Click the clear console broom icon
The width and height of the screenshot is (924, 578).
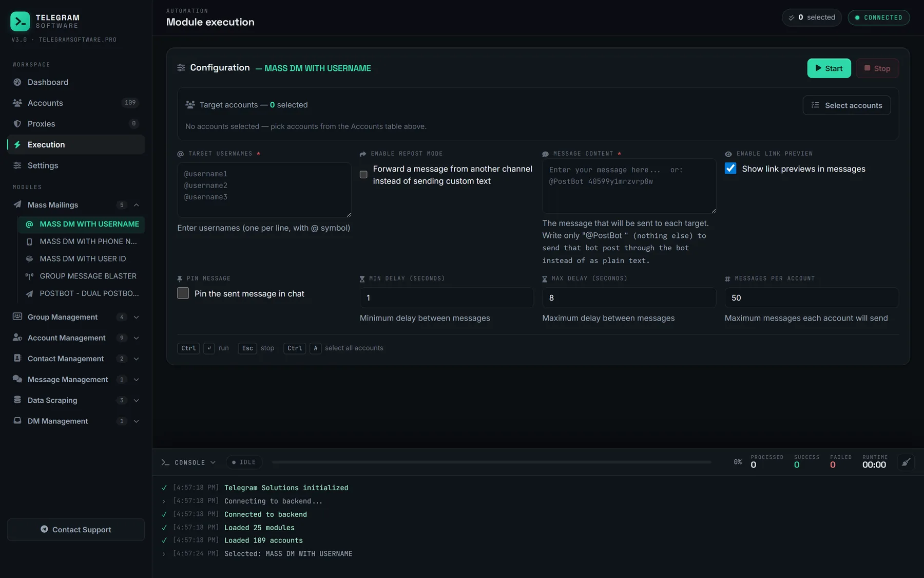tap(906, 462)
